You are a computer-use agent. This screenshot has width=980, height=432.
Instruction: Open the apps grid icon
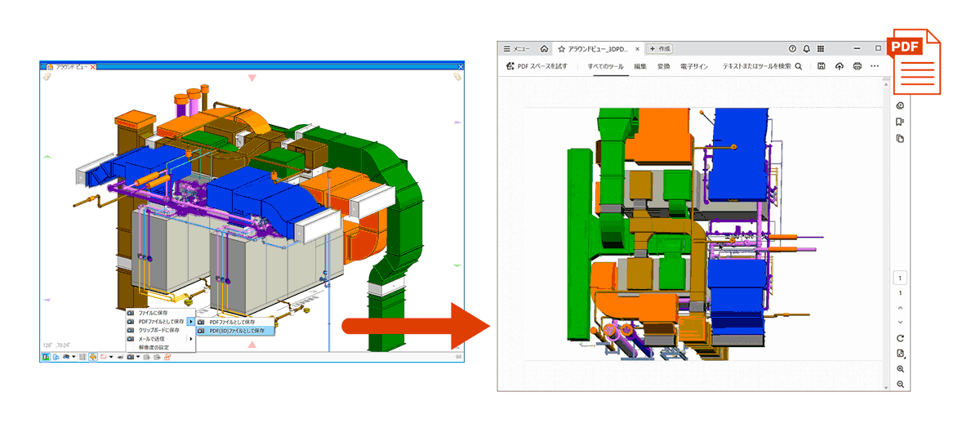(821, 49)
